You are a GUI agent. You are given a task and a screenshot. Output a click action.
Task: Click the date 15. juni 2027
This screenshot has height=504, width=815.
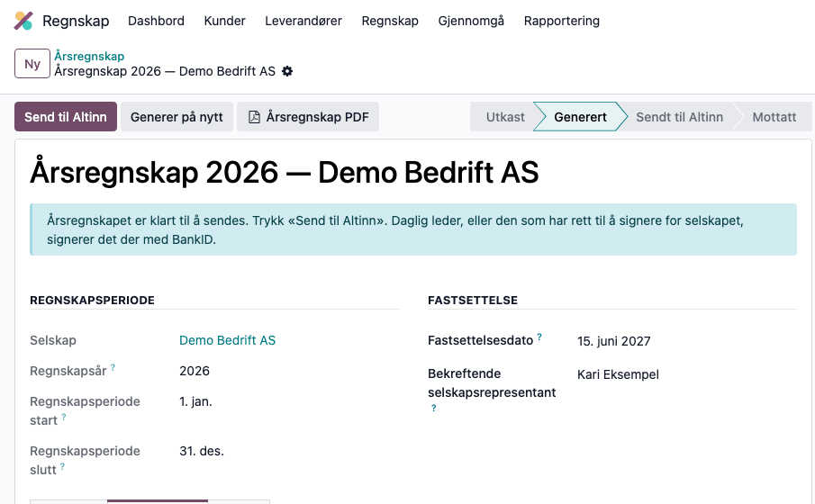pos(614,341)
